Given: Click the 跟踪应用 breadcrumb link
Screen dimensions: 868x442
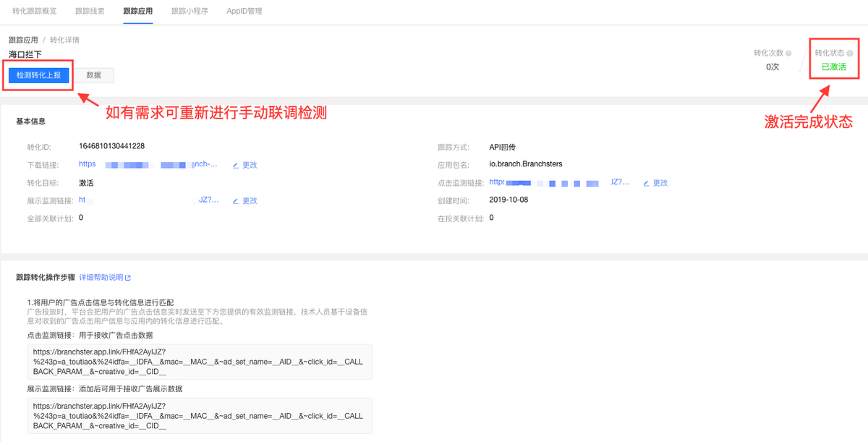Looking at the screenshot, I should point(23,41).
